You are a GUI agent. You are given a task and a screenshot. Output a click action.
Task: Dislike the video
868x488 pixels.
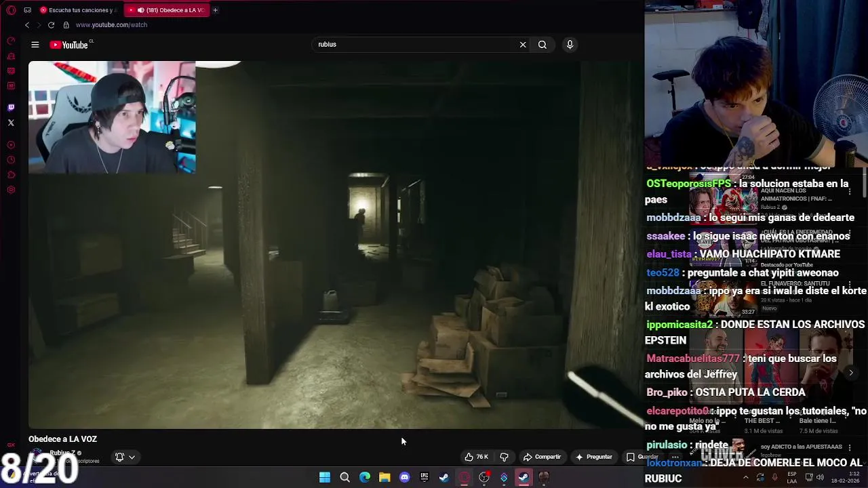click(504, 457)
